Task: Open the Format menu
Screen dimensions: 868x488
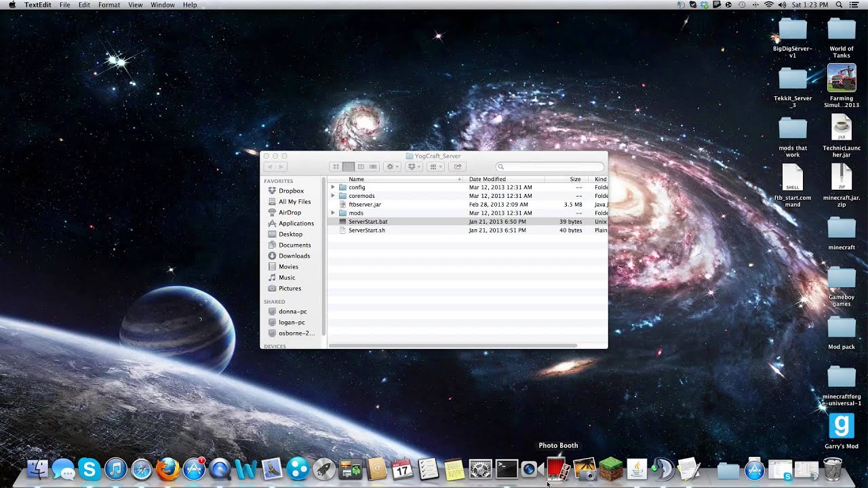Action: 109,5
